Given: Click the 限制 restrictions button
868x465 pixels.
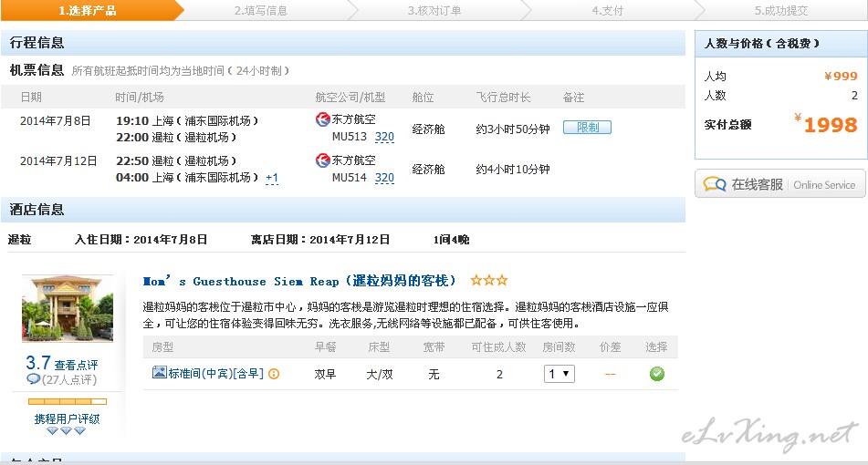Looking at the screenshot, I should tap(587, 128).
